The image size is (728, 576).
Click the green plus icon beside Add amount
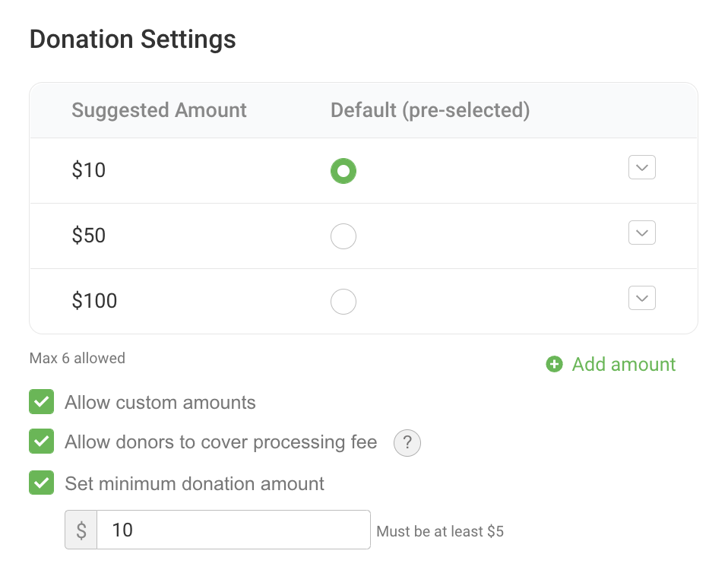coord(555,365)
